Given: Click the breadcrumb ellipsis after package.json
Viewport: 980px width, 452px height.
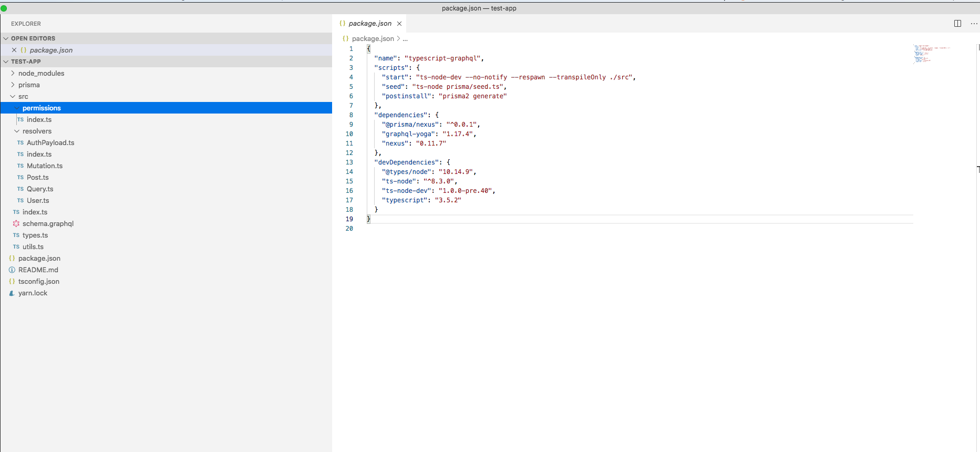Looking at the screenshot, I should [x=405, y=38].
